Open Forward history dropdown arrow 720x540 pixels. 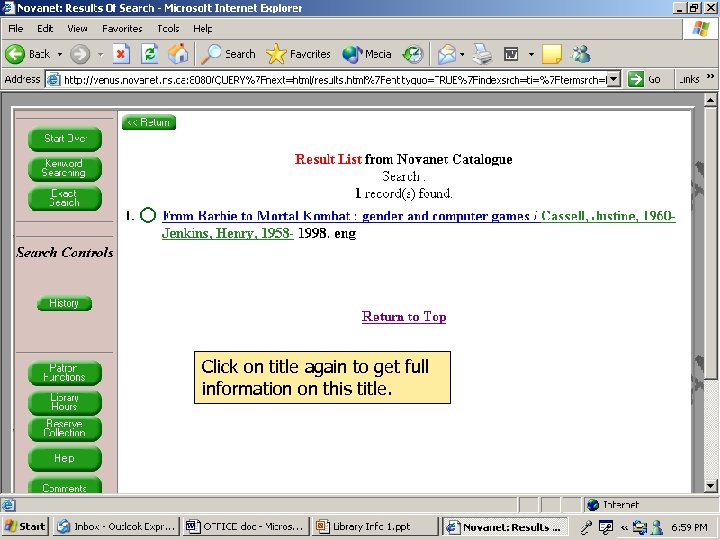[x=101, y=54]
